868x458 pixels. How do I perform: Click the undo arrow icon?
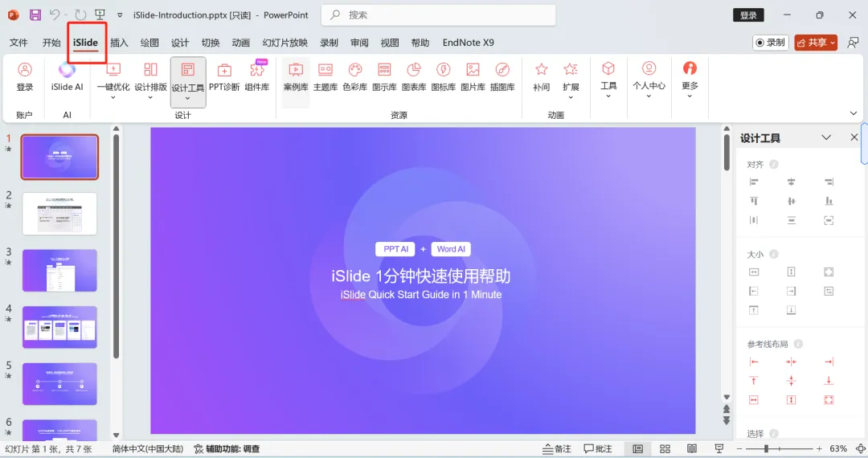55,15
